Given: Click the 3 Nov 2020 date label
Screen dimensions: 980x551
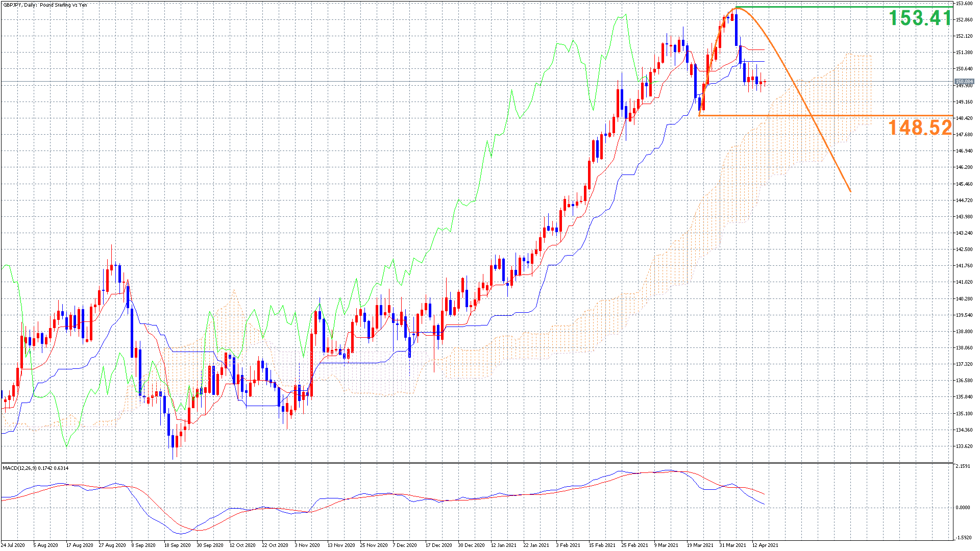Looking at the screenshot, I should (x=308, y=545).
